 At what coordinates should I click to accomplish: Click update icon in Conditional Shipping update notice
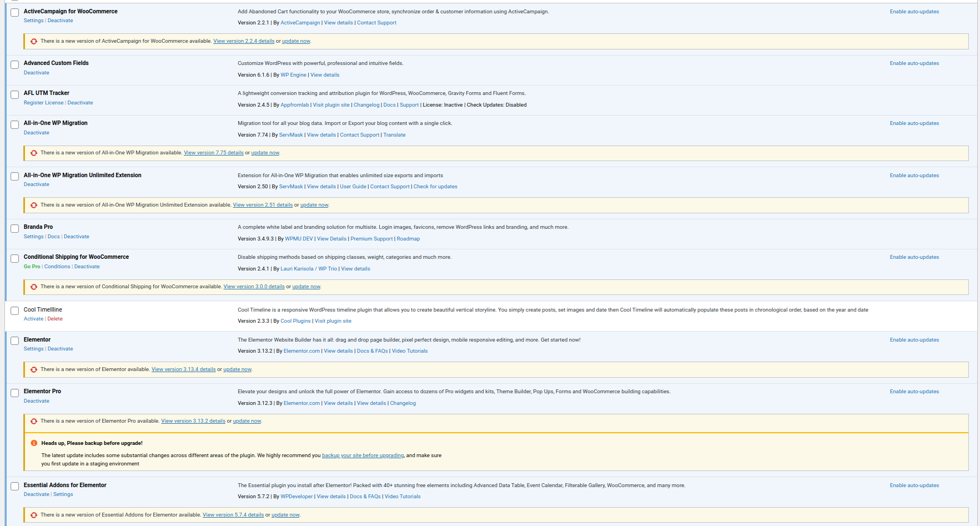[x=34, y=287]
